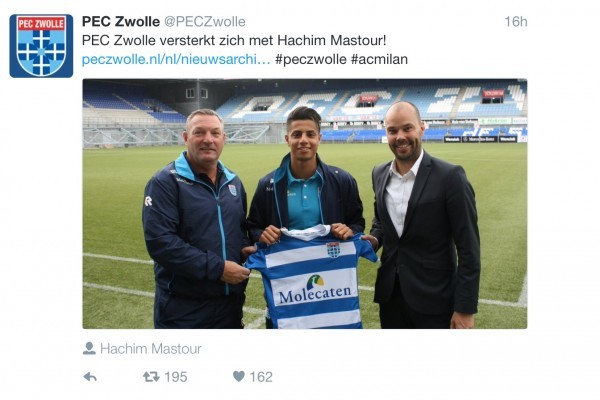600x400 pixels.
Task: Open the PEC Zwolle profile avatar
Action: pos(41,46)
